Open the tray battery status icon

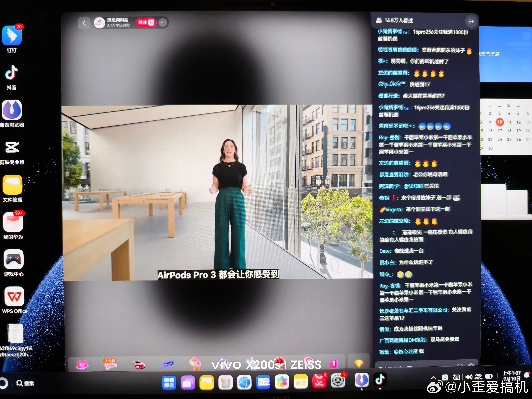tap(489, 376)
